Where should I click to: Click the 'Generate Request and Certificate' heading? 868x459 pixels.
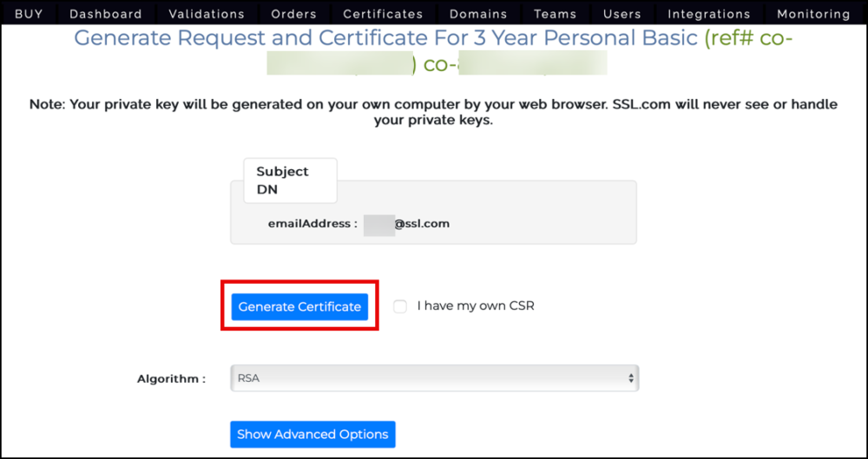coord(385,39)
